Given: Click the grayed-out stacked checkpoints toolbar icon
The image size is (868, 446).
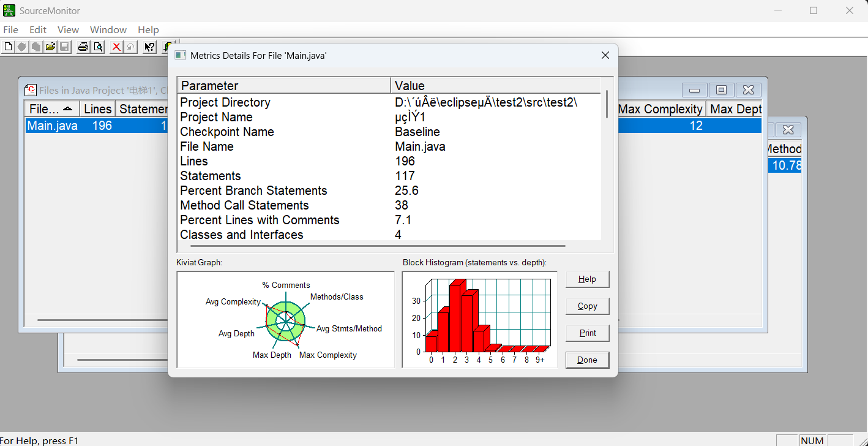Looking at the screenshot, I should point(36,47).
